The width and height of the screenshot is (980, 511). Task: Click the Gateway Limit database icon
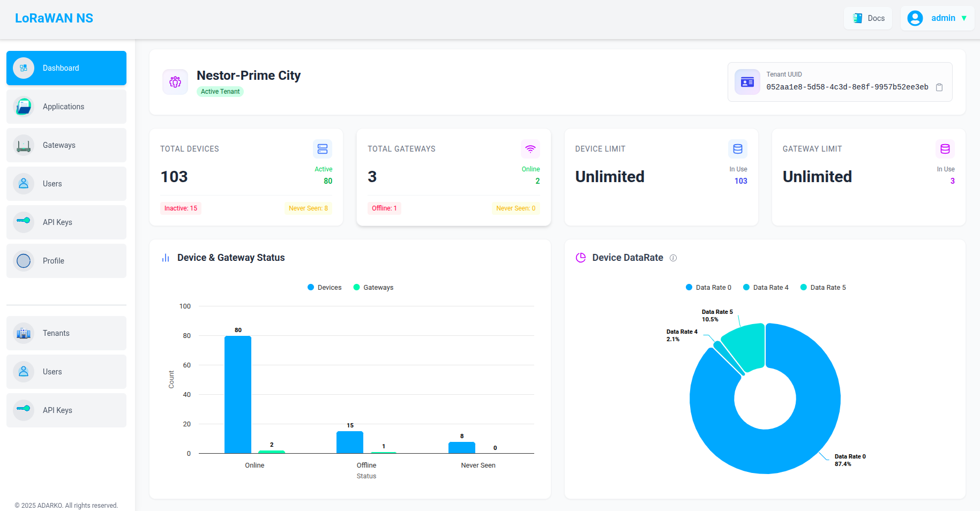coord(945,149)
